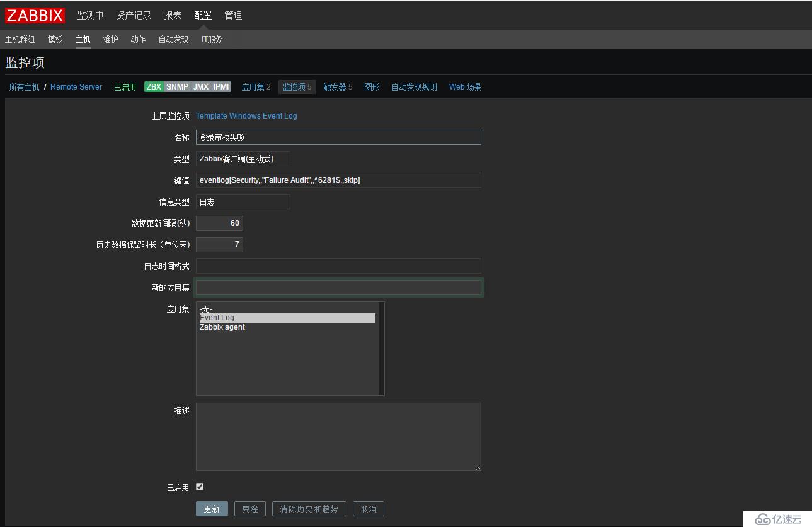Image resolution: width=812 pixels, height=527 pixels.
Task: Click the 取消 button
Action: pyautogui.click(x=369, y=509)
